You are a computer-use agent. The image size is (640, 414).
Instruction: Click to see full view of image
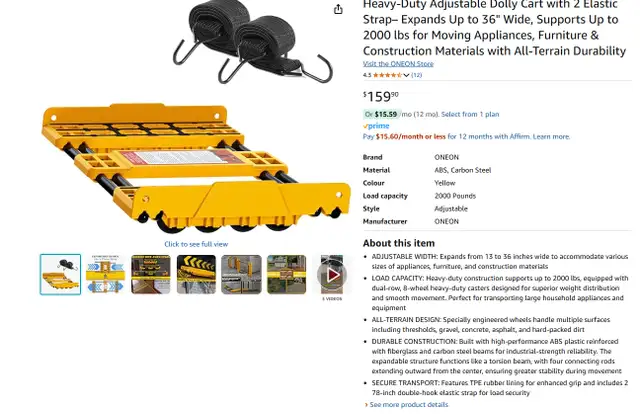[x=196, y=244]
